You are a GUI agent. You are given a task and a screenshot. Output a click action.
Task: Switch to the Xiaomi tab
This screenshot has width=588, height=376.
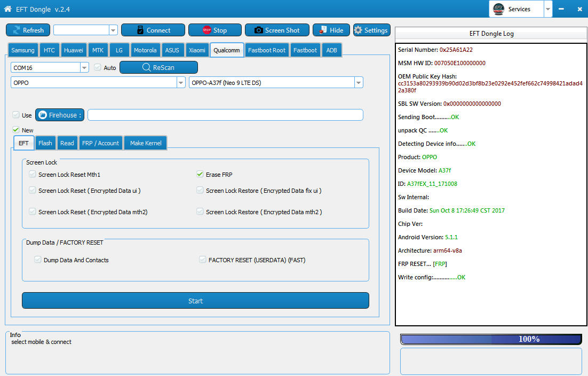[x=197, y=50]
